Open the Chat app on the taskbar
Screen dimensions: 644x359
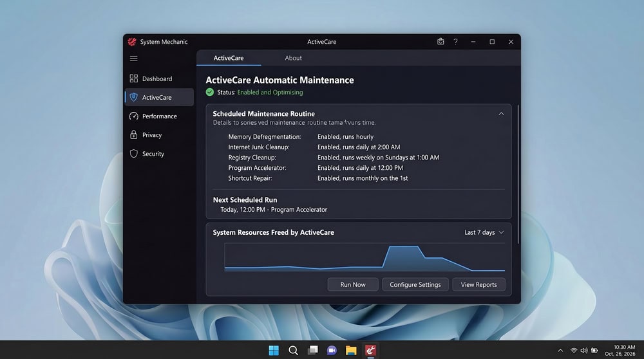[x=332, y=350]
